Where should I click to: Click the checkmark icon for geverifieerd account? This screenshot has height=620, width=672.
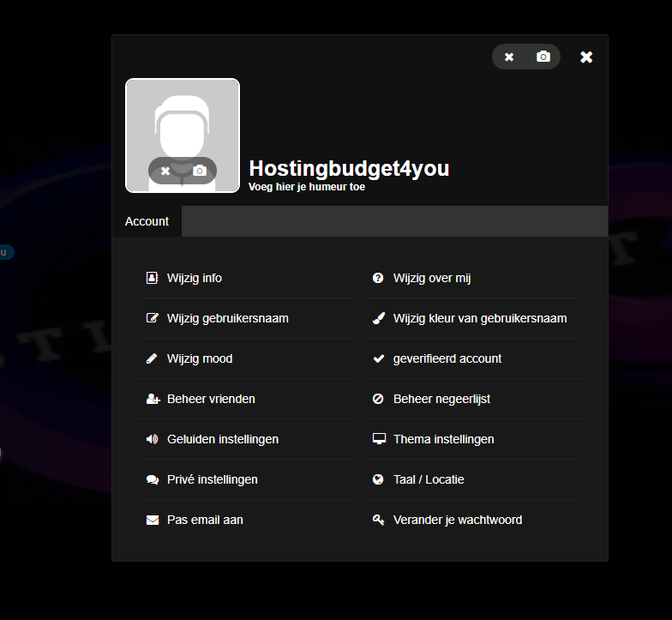click(x=378, y=358)
